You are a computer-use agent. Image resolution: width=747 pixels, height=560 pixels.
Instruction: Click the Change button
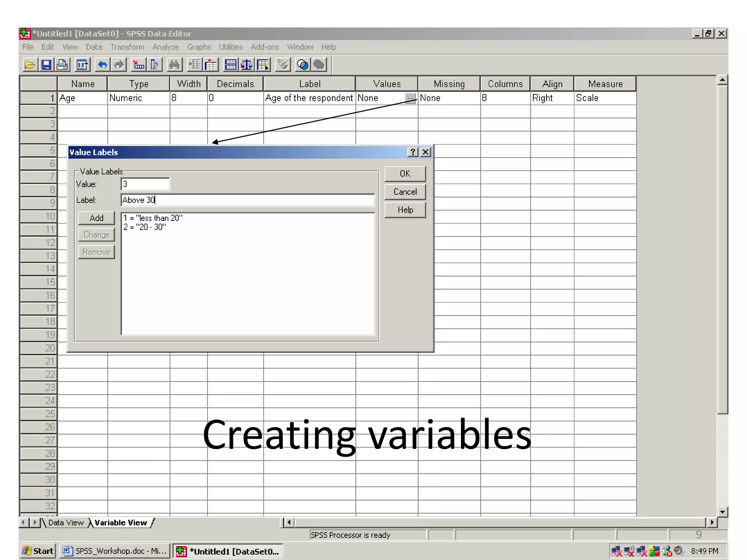click(97, 235)
